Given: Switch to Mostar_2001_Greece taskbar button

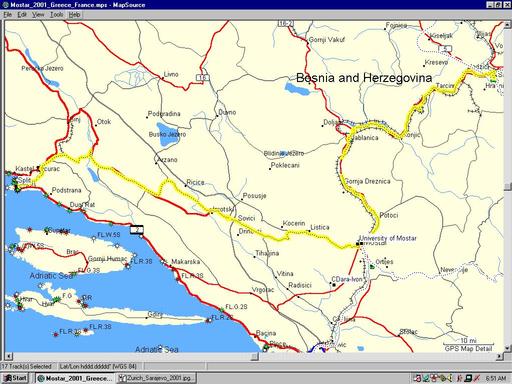Looking at the screenshot, I should click(x=75, y=378).
